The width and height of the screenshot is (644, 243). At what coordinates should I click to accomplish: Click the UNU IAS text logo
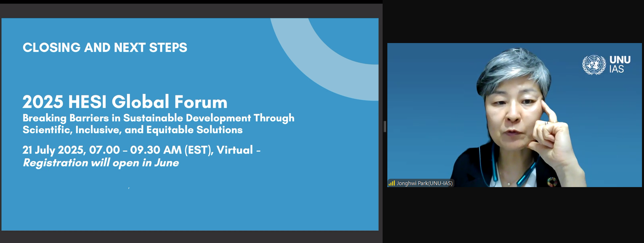pyautogui.click(x=620, y=64)
